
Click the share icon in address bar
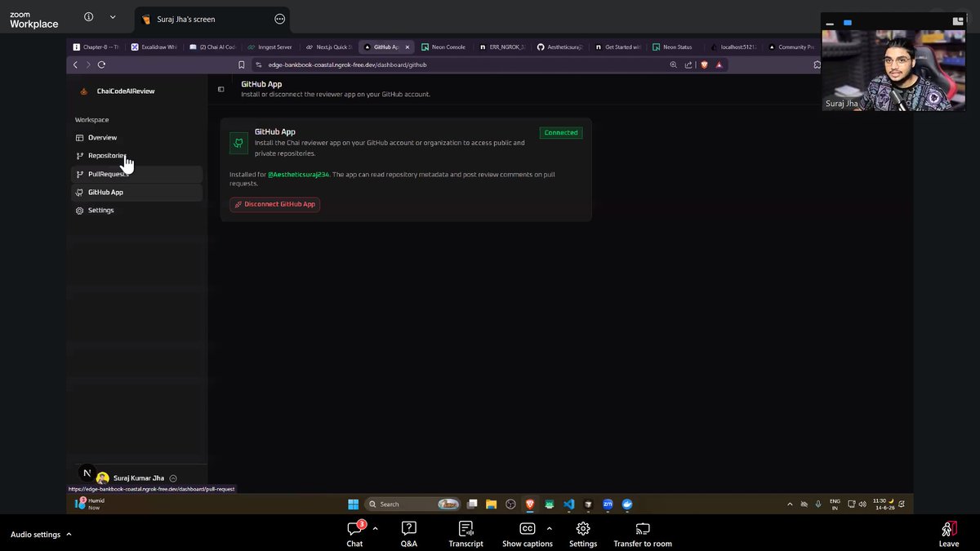(x=688, y=64)
